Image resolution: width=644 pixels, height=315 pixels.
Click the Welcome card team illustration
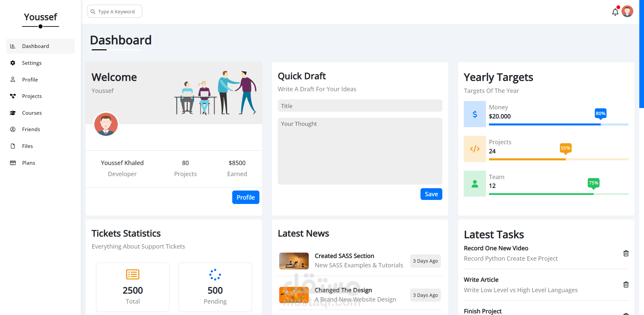[215, 93]
